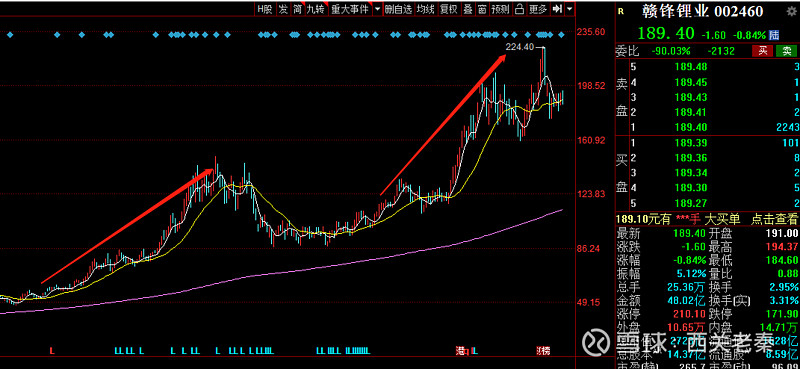Click the 224.40 peak price label

click(519, 47)
